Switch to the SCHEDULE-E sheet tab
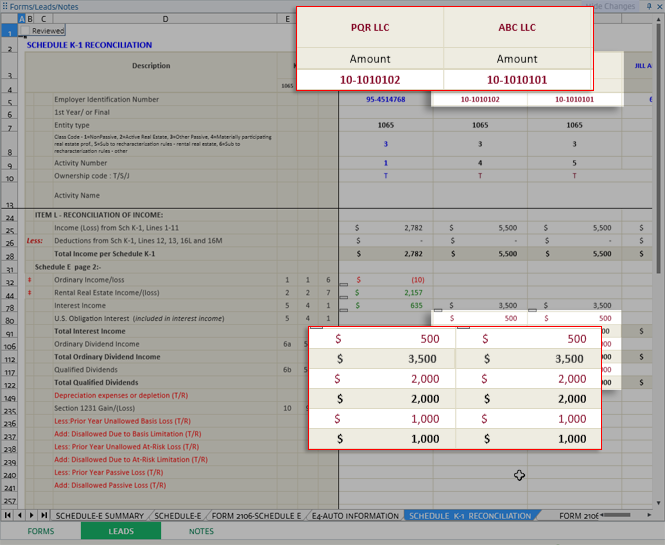Image resolution: width=665 pixels, height=545 pixels. coord(177,516)
